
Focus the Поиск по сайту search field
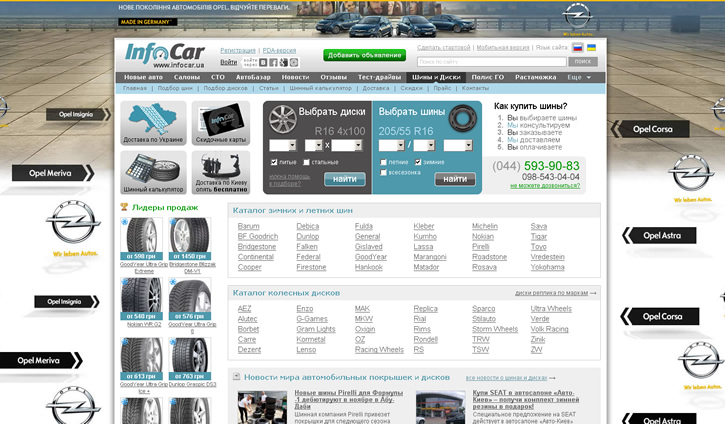(492, 61)
